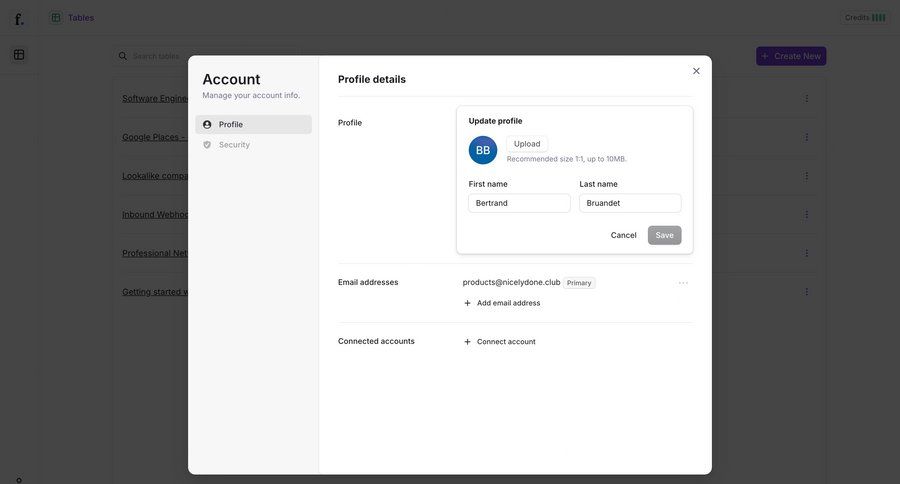Cancel the profile update

click(623, 235)
